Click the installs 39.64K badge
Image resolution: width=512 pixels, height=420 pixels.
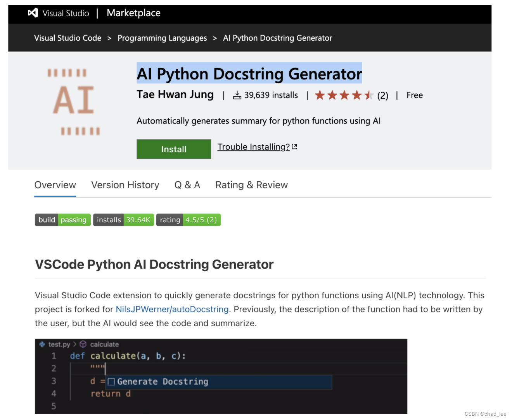pos(123,220)
